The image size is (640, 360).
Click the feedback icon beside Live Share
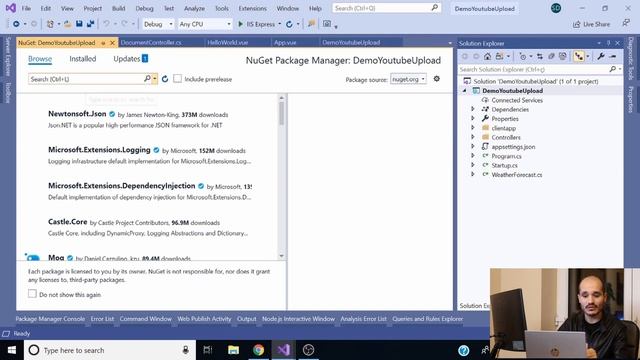click(x=626, y=23)
